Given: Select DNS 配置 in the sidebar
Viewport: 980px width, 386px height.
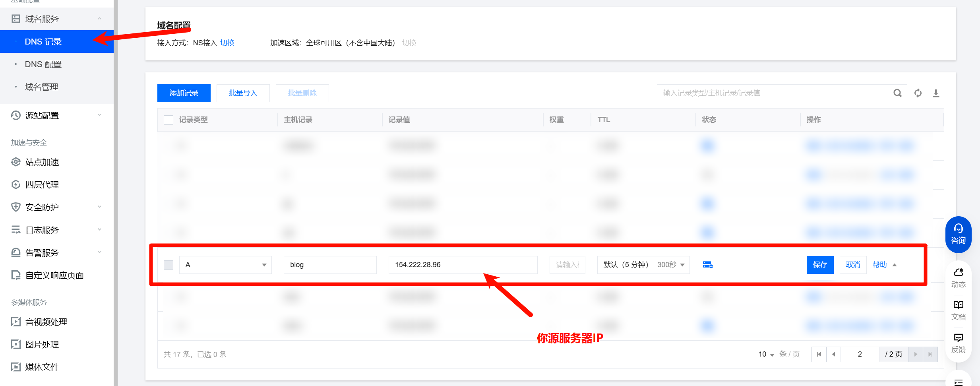Looking at the screenshot, I should coord(43,64).
